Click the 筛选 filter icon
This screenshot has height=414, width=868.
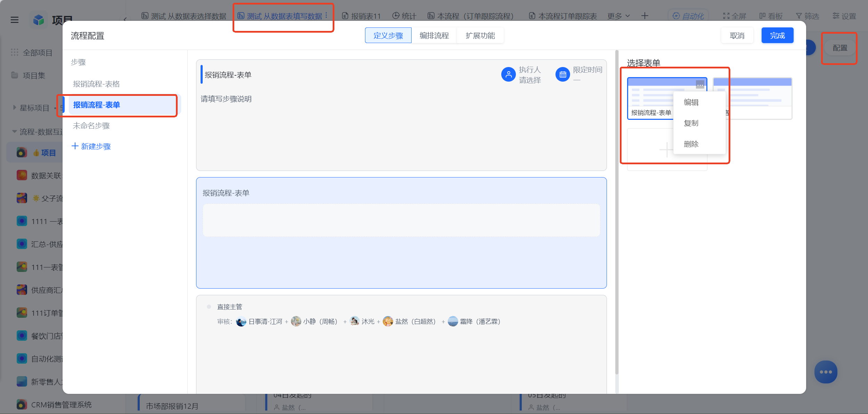(799, 16)
